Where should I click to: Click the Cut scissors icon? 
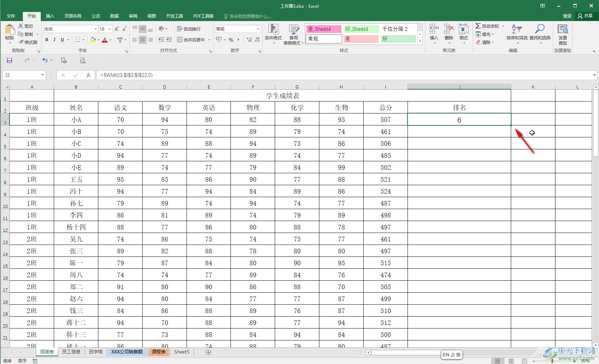(x=21, y=26)
